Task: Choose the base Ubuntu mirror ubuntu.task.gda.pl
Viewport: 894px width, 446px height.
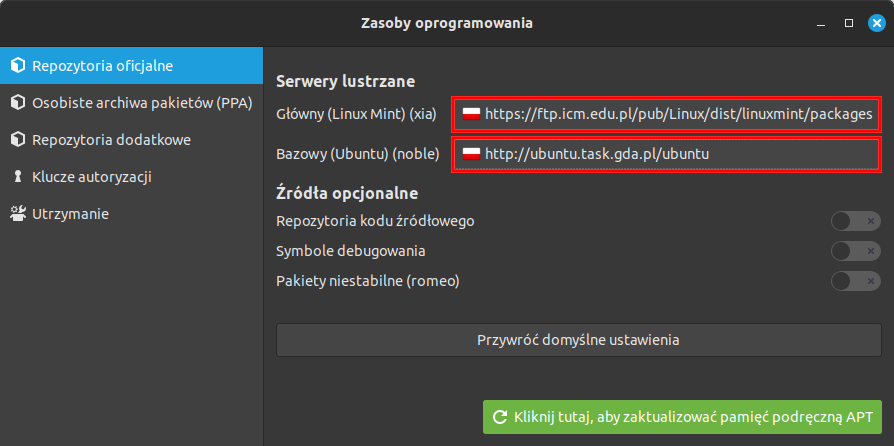Action: pyautogui.click(x=667, y=154)
